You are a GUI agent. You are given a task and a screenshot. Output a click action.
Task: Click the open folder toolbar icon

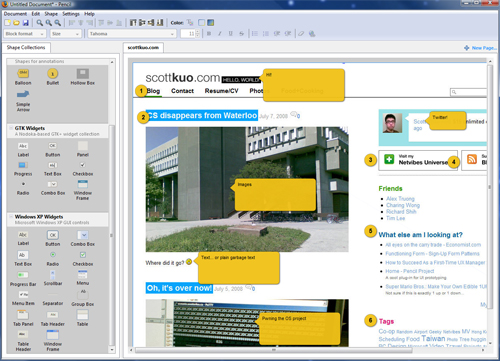(16, 23)
